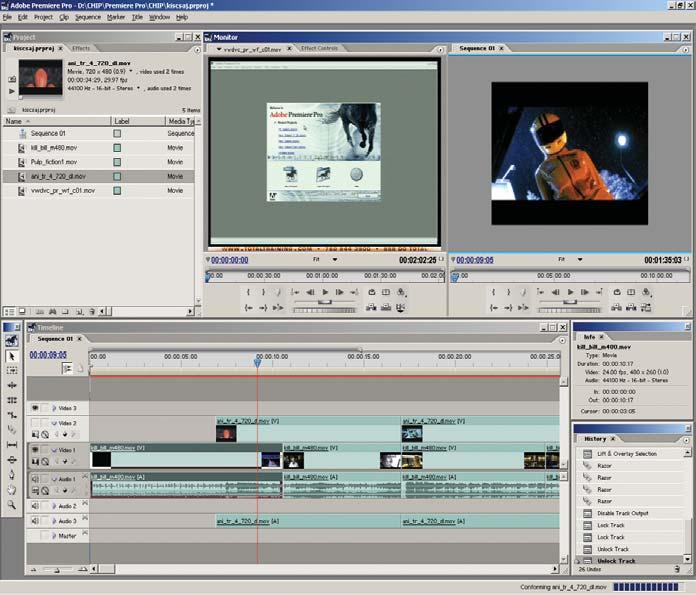
Task: Set In point in source monitor
Action: [248, 292]
